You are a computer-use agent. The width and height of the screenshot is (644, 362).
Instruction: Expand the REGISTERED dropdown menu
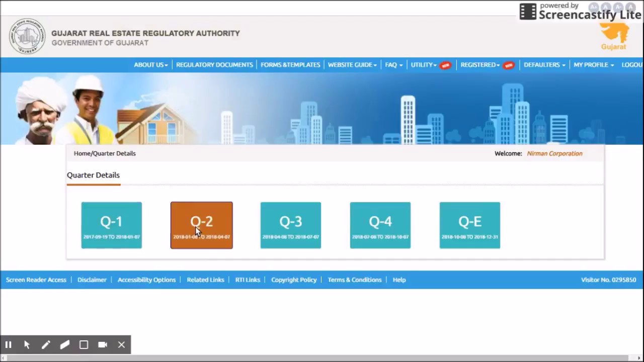tap(480, 65)
